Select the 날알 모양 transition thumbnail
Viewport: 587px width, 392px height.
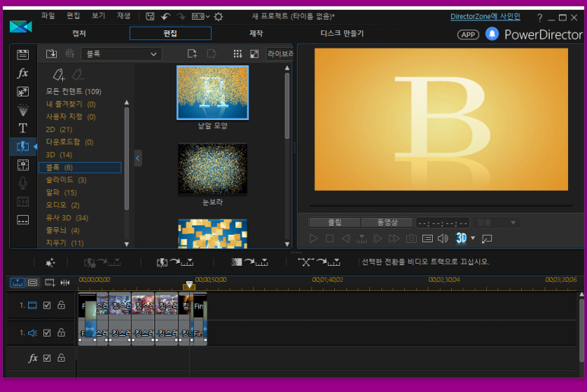point(213,93)
